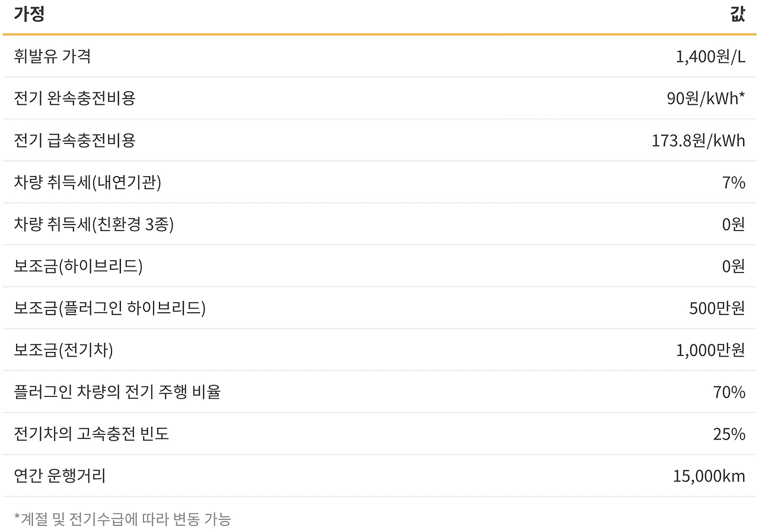Select 보조금(플러그인 하이브리드) label

(x=110, y=309)
